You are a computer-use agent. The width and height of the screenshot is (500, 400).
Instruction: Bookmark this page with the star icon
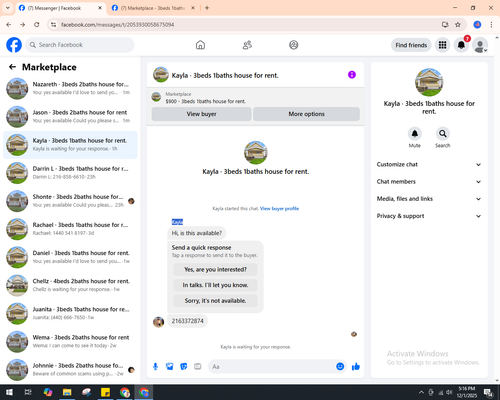tap(458, 25)
